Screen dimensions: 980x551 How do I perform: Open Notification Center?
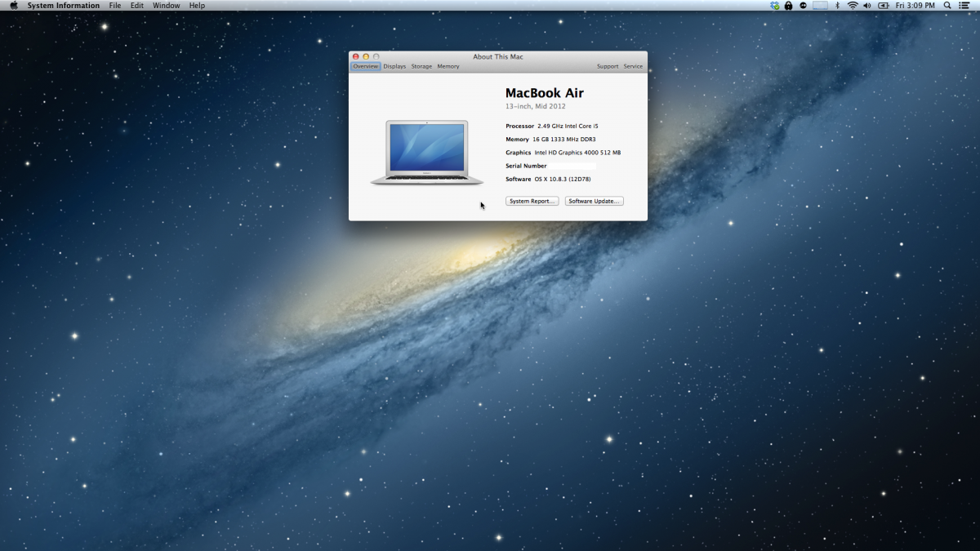pyautogui.click(x=964, y=6)
